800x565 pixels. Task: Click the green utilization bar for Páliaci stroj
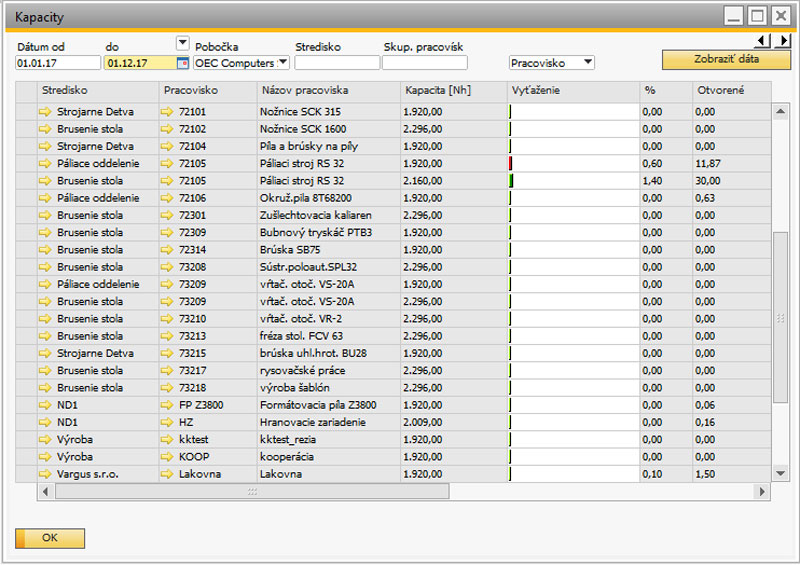(x=512, y=181)
